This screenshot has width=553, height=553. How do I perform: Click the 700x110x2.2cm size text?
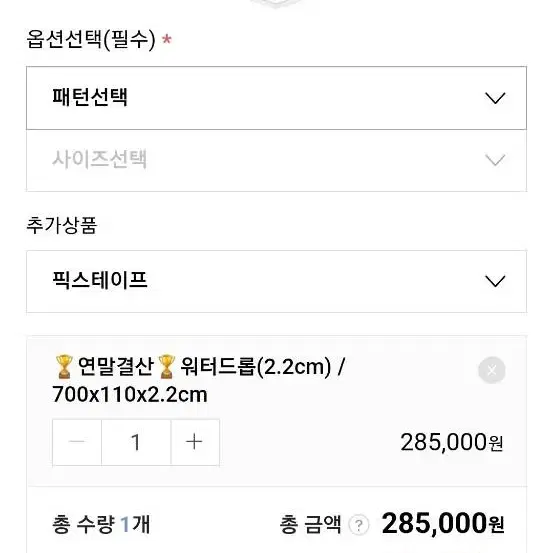tap(129, 395)
